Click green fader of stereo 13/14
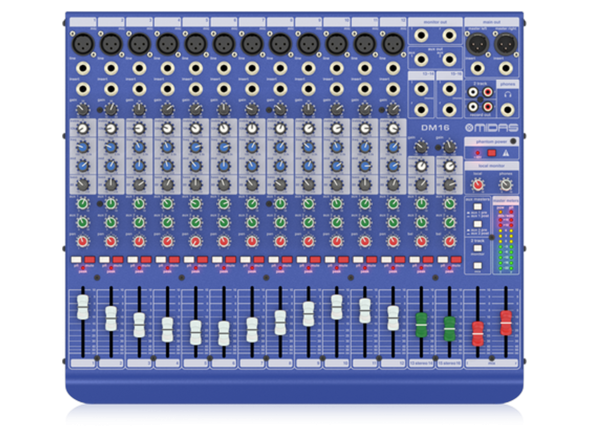589x441 pixels. click(421, 325)
